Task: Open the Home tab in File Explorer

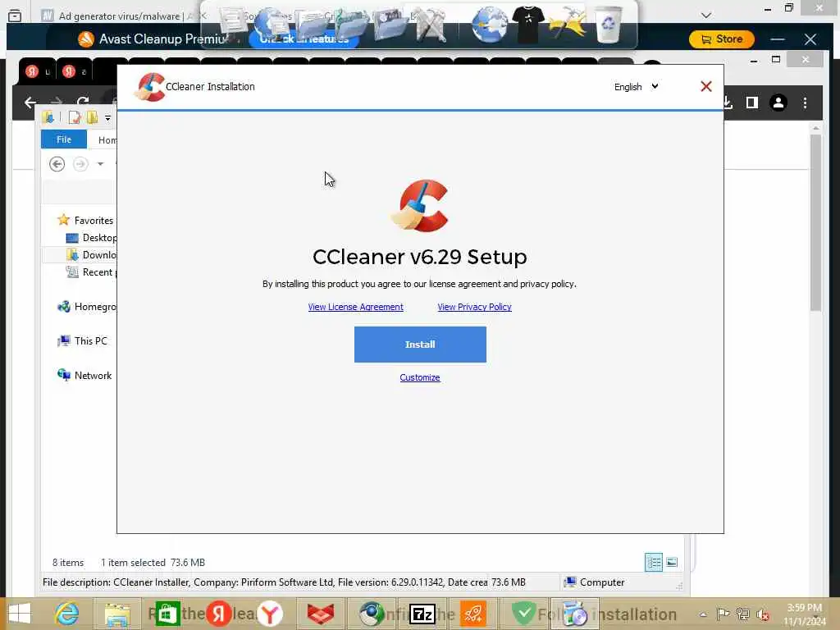Action: (107, 139)
